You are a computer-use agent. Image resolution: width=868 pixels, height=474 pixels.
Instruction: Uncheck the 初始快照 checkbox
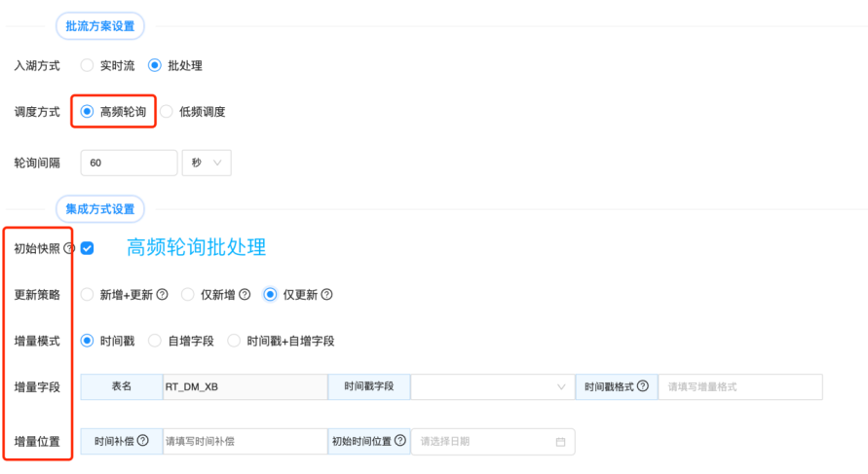click(x=88, y=248)
